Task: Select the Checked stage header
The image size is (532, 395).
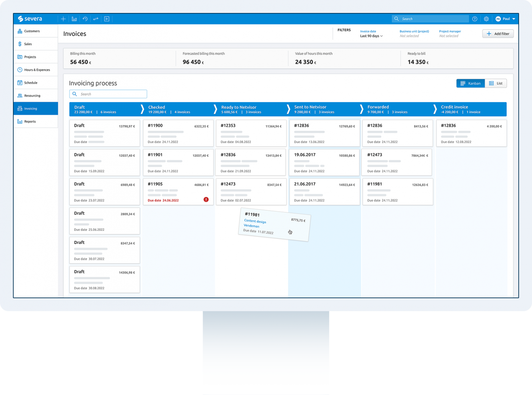Action: [178, 109]
